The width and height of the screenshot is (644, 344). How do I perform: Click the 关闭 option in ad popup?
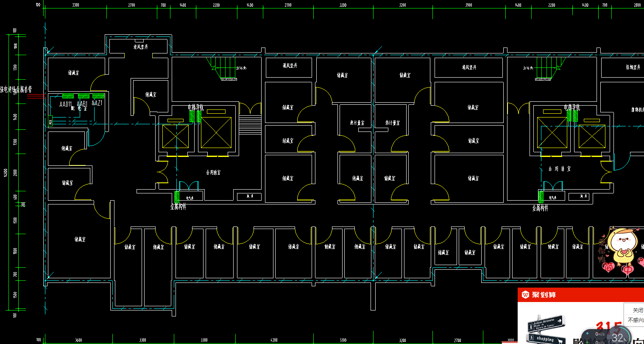tap(638, 310)
